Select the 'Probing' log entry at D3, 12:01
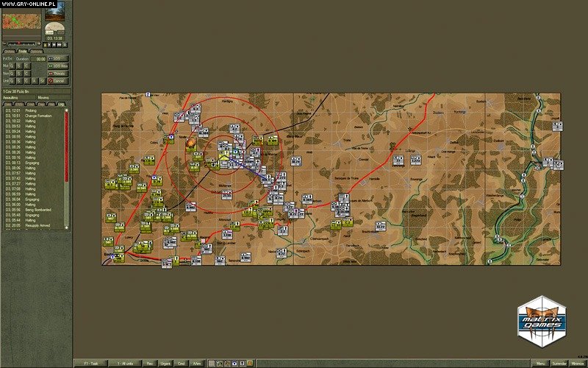This screenshot has width=588, height=368. [31, 111]
